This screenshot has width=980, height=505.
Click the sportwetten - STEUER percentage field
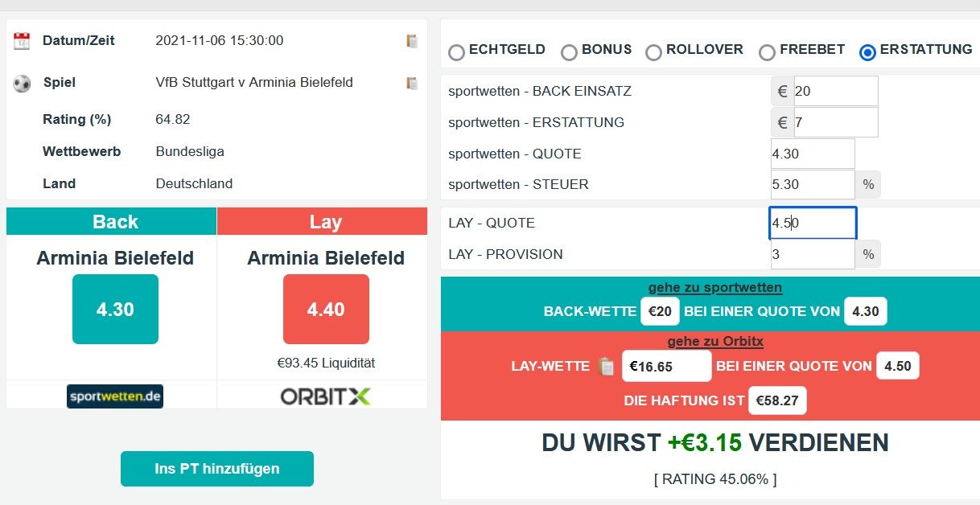point(812,184)
